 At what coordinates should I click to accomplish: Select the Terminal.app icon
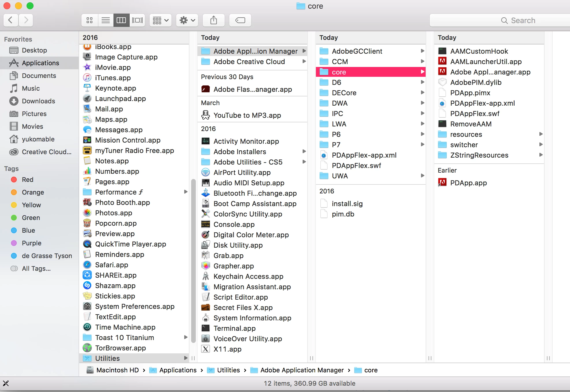[x=206, y=328]
